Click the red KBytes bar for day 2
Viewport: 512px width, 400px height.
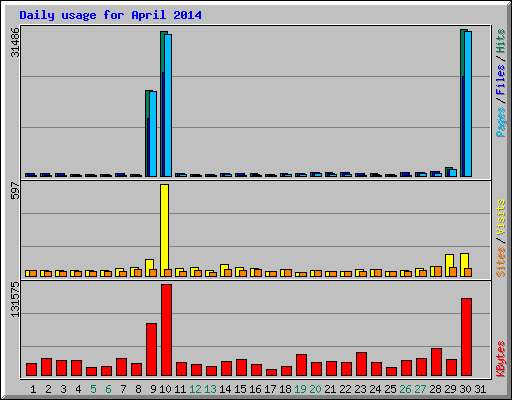(x=46, y=367)
